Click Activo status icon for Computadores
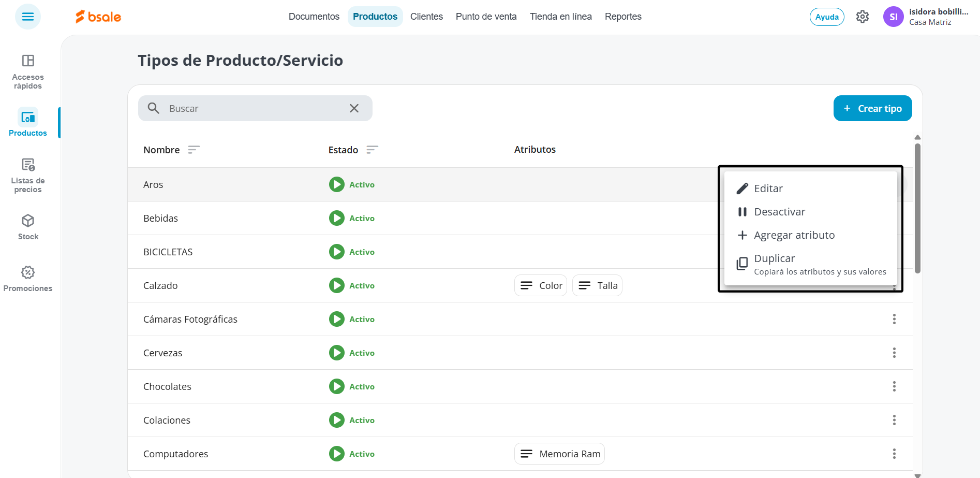This screenshot has height=478, width=980. [x=337, y=454]
